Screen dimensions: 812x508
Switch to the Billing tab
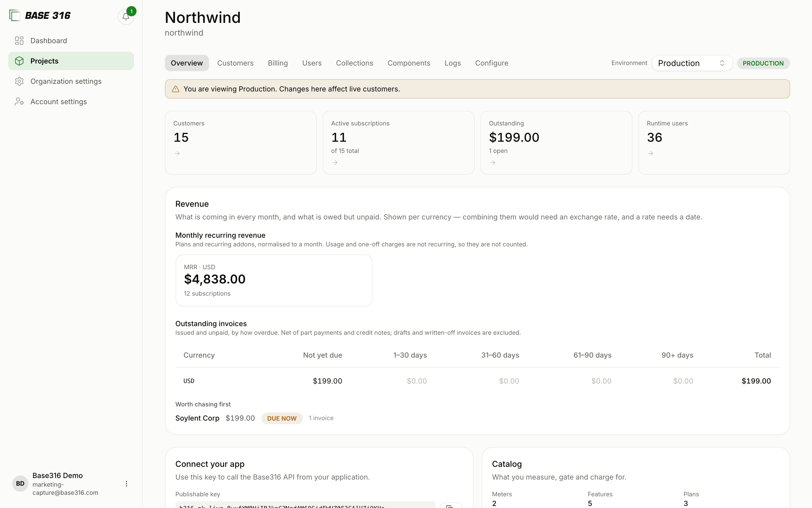(x=278, y=63)
